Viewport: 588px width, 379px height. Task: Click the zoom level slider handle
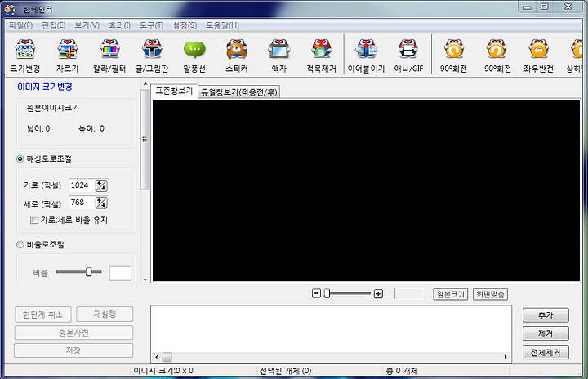pos(327,293)
